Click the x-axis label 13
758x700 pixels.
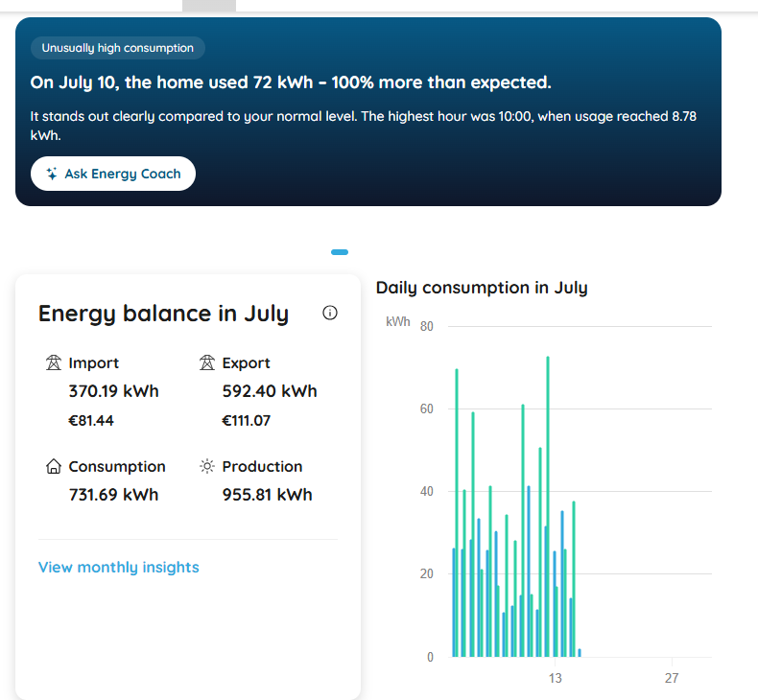point(555,678)
